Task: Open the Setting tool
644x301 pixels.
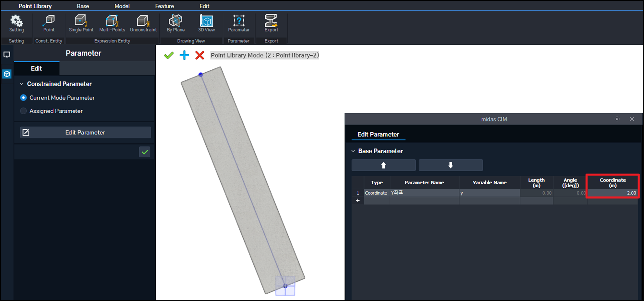Action: [x=16, y=23]
